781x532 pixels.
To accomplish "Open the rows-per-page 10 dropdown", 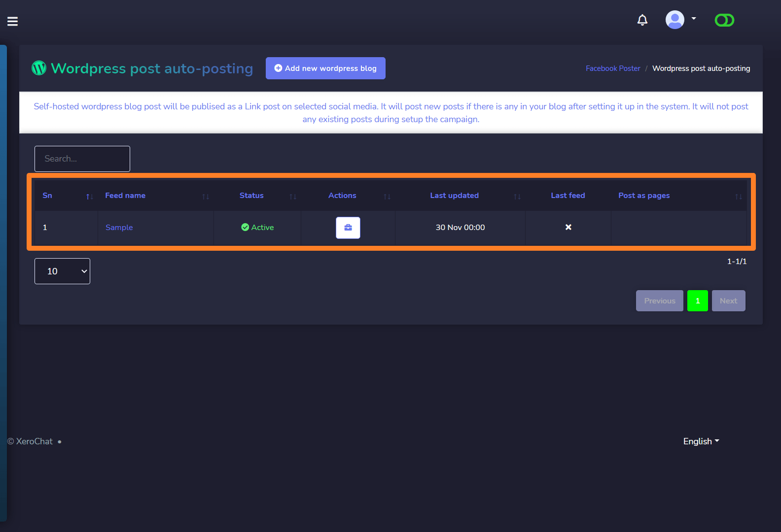I will (62, 271).
